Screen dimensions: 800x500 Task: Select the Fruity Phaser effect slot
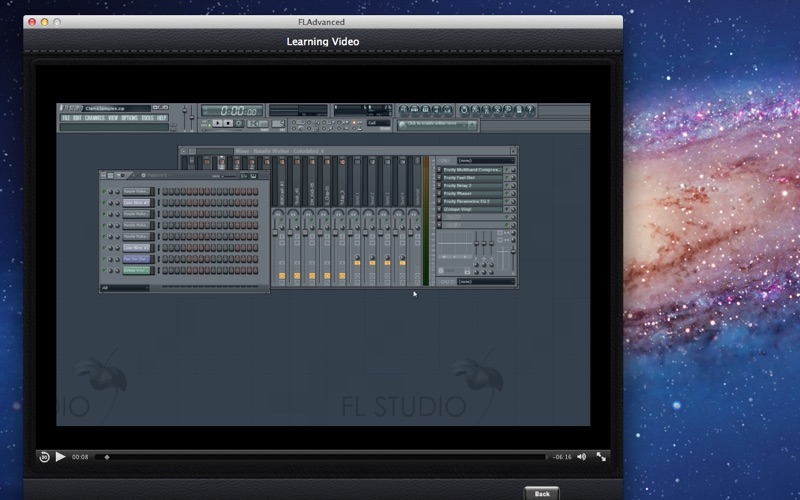[472, 193]
